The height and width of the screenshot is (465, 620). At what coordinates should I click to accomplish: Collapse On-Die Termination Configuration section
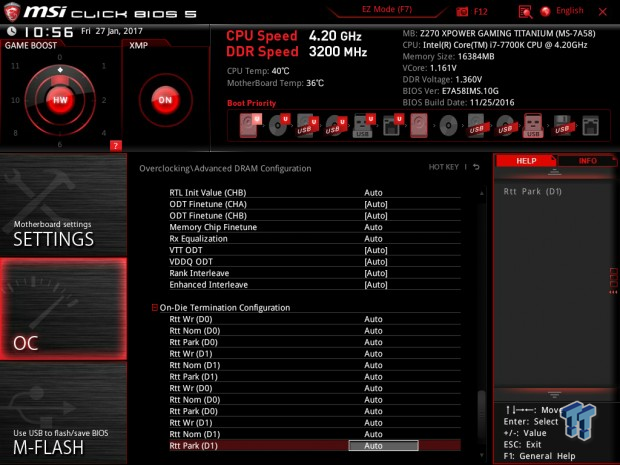click(155, 307)
